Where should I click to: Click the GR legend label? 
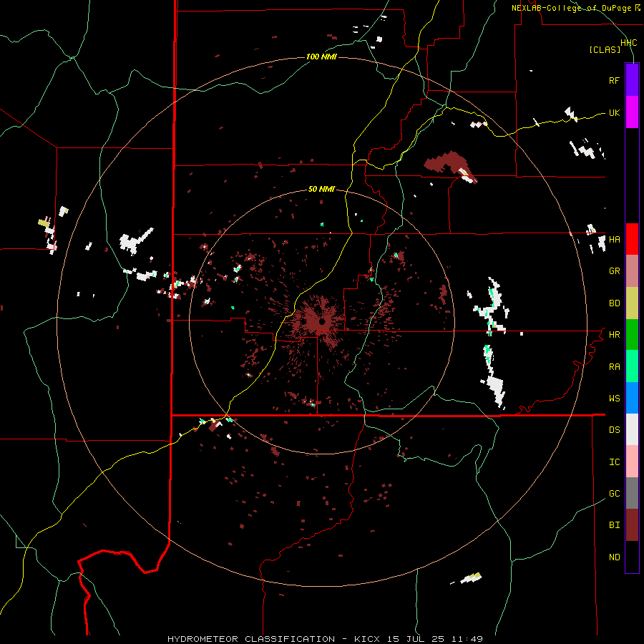pos(614,271)
